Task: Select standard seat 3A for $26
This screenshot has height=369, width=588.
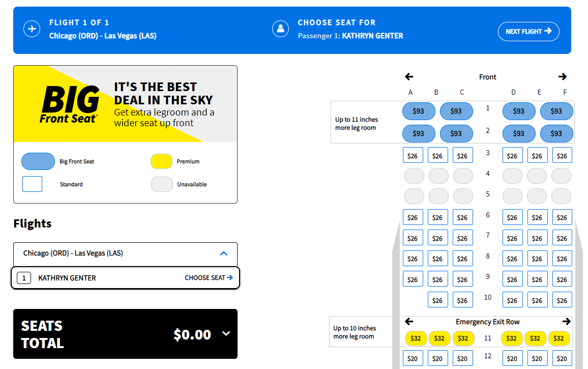Action: [413, 155]
